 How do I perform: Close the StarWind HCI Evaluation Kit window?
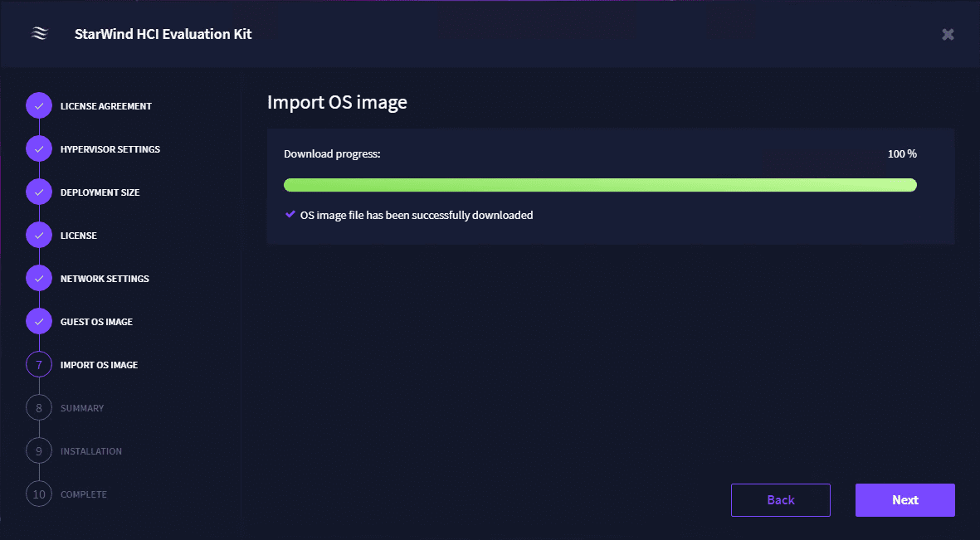[x=948, y=34]
